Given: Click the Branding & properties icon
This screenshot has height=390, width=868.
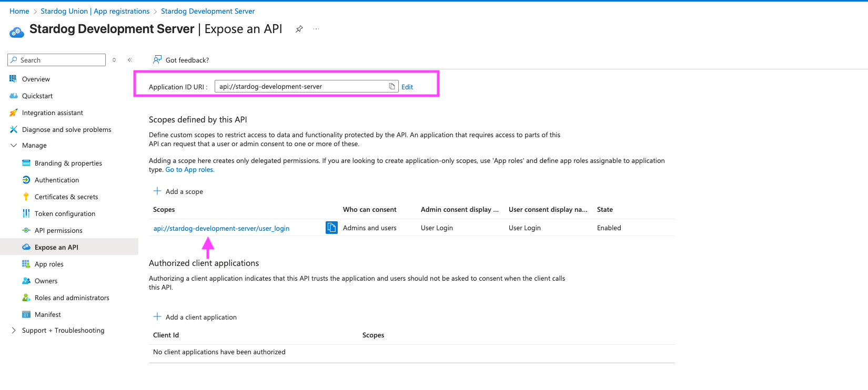Looking at the screenshot, I should (x=26, y=163).
